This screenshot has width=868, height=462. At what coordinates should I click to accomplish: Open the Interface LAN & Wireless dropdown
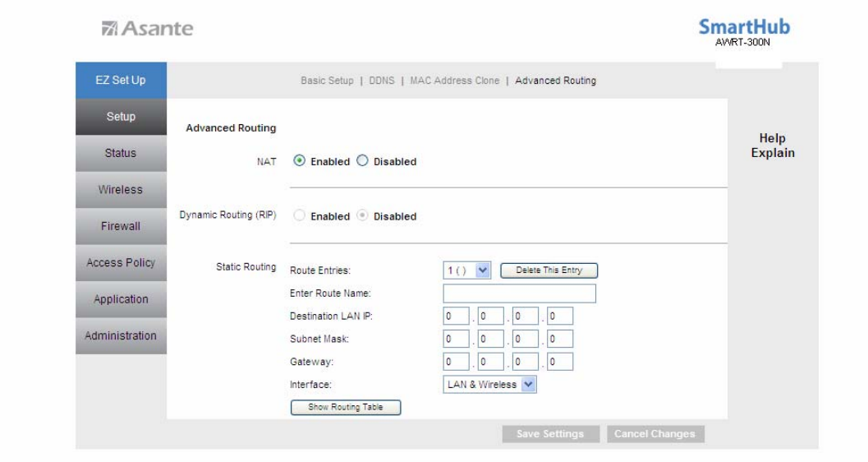pos(489,385)
